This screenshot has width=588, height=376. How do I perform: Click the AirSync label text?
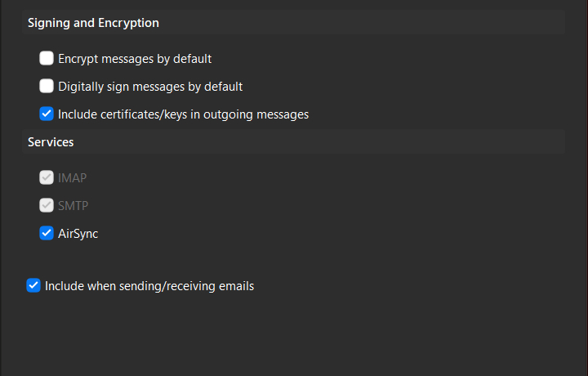[x=78, y=234]
